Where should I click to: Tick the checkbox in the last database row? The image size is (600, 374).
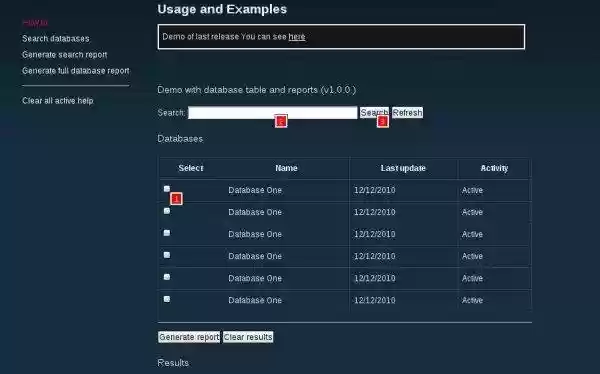167,299
